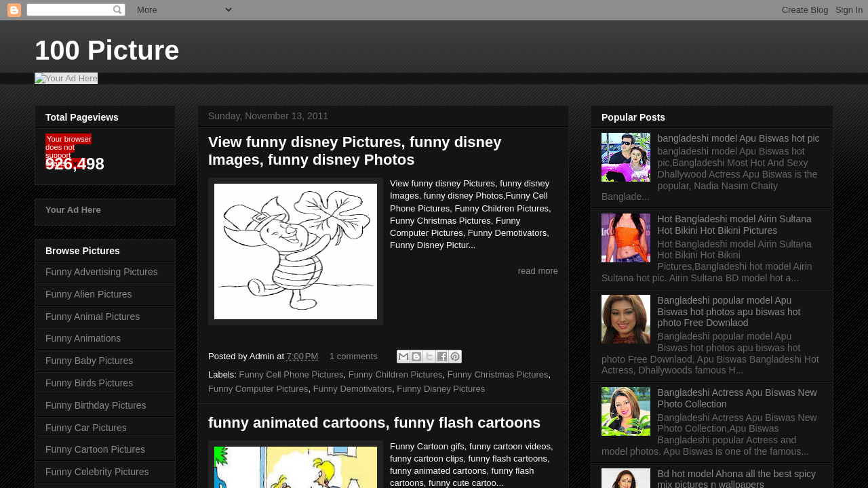Select the Funny Children Pictures label
868x488 pixels.
point(395,375)
